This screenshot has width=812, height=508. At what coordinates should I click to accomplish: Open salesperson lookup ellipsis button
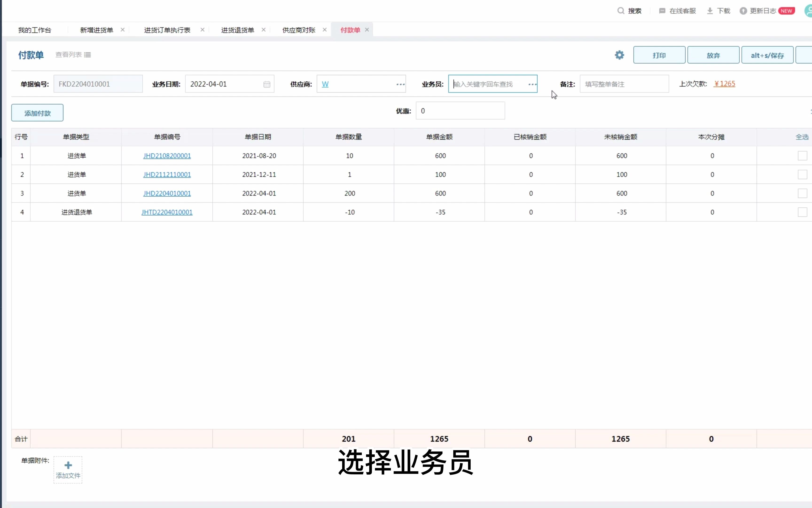click(x=532, y=84)
